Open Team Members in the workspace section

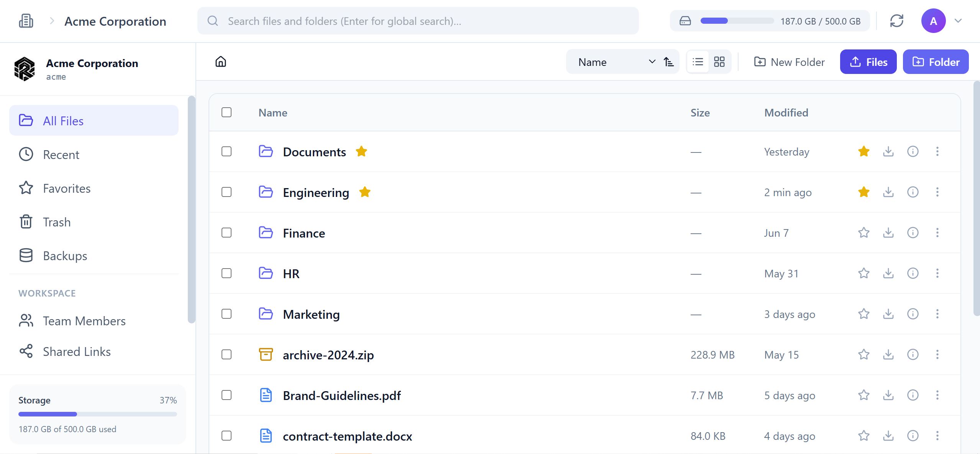pyautogui.click(x=94, y=321)
